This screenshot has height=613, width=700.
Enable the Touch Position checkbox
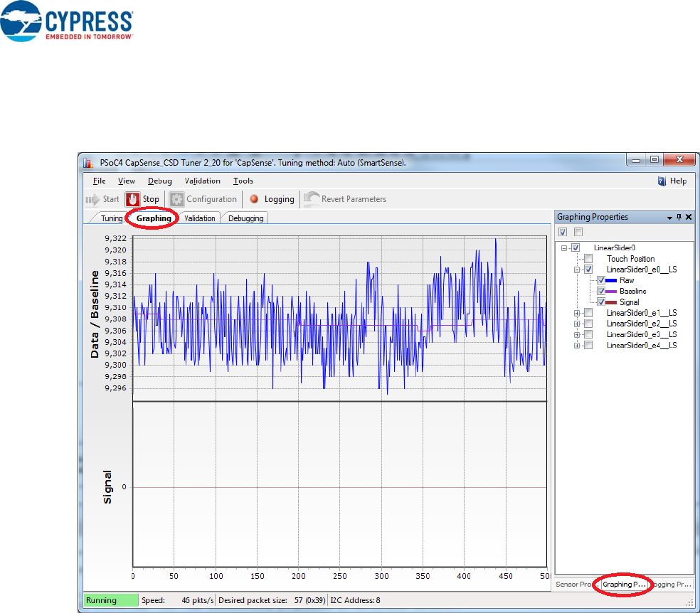[588, 259]
